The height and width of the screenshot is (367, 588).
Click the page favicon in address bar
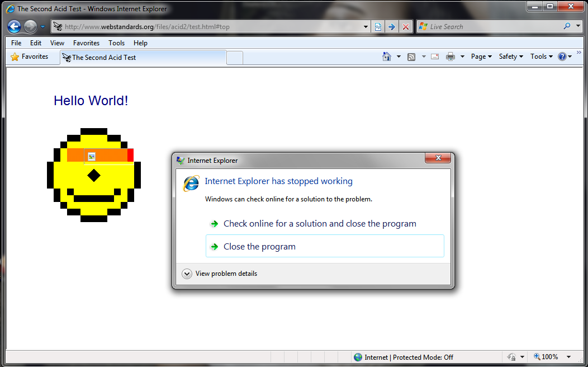coord(58,27)
